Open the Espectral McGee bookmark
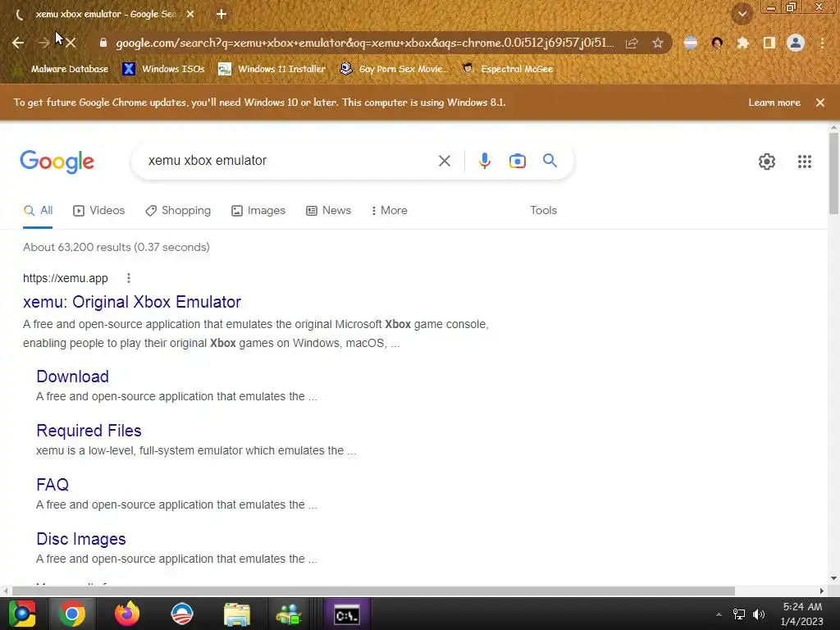 point(508,69)
